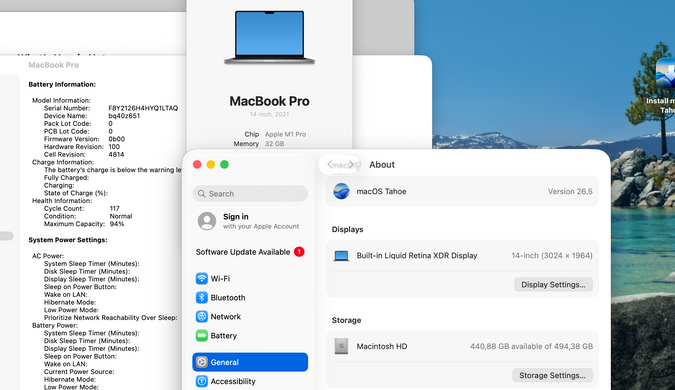The height and width of the screenshot is (390, 675).
Task: Click the 14-inch, 2021 subtitle
Action: 269,115
